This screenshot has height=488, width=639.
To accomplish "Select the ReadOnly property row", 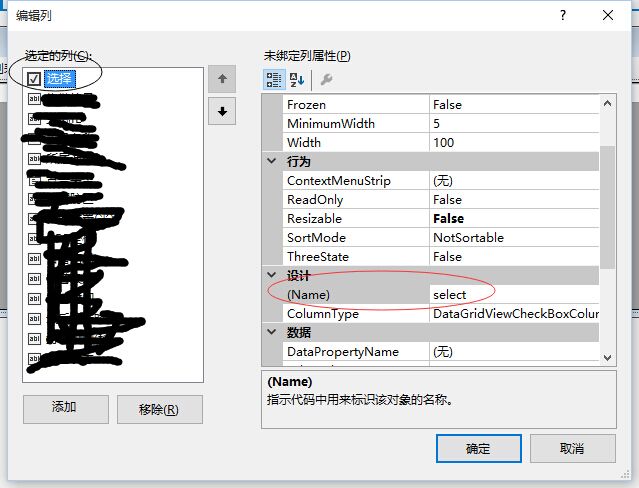I will point(441,199).
